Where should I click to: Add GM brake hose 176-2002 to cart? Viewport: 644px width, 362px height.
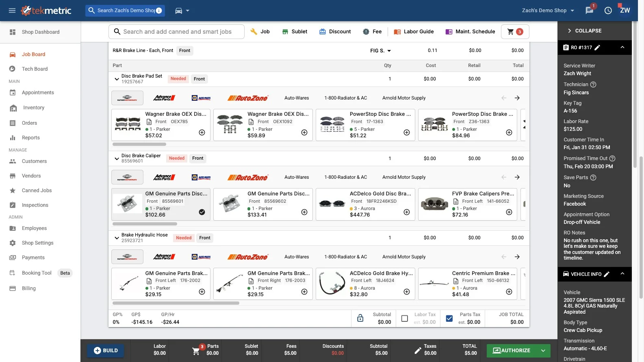pyautogui.click(x=202, y=292)
